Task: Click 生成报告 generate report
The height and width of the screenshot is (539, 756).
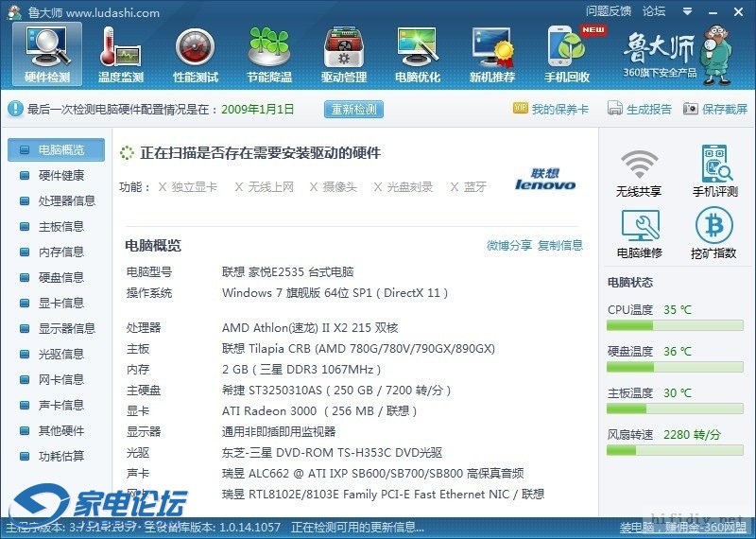Action: 640,109
